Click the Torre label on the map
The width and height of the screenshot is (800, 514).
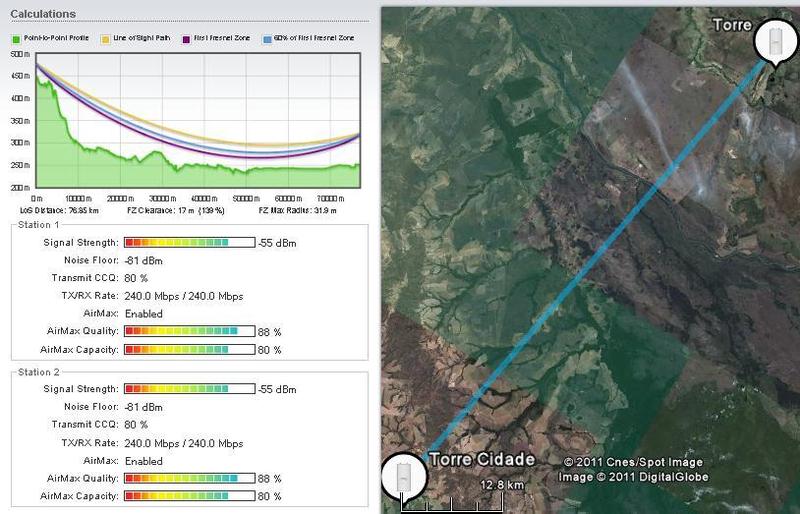732,25
